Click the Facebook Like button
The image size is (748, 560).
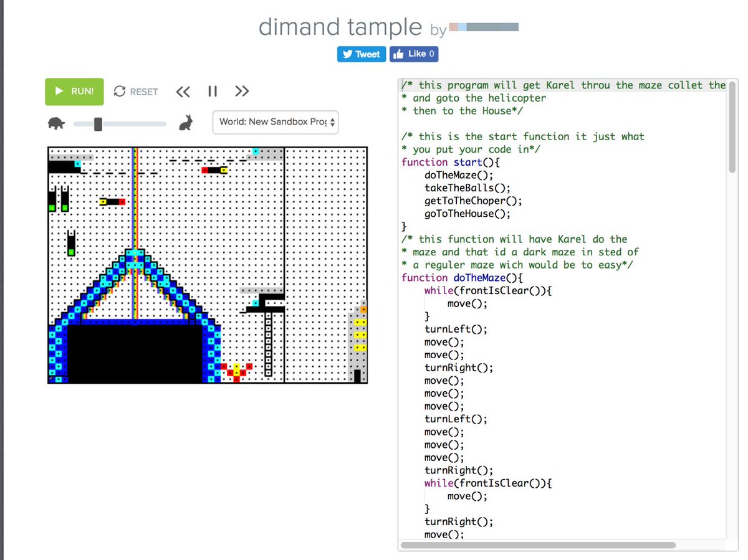click(x=414, y=54)
